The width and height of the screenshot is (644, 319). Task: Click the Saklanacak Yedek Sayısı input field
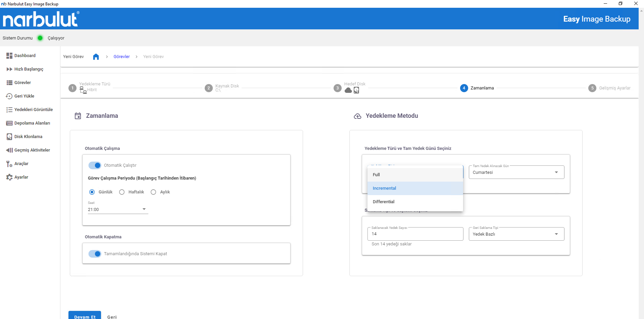pos(415,234)
